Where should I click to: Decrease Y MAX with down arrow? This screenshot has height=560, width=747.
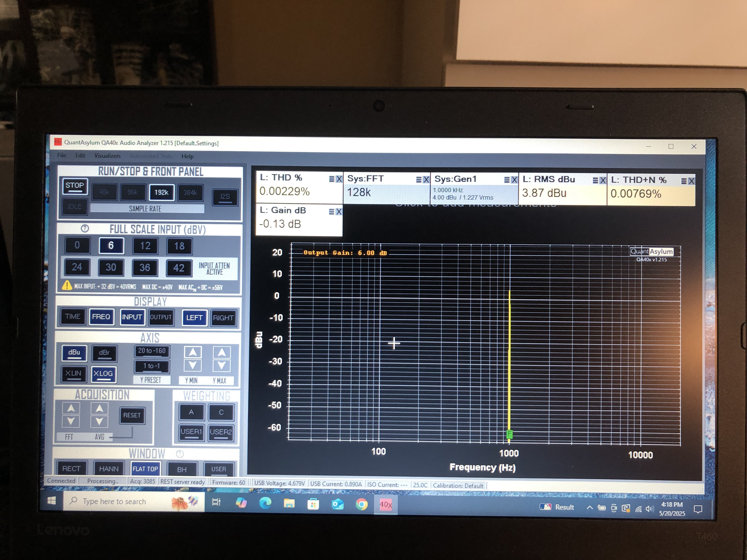(x=222, y=366)
